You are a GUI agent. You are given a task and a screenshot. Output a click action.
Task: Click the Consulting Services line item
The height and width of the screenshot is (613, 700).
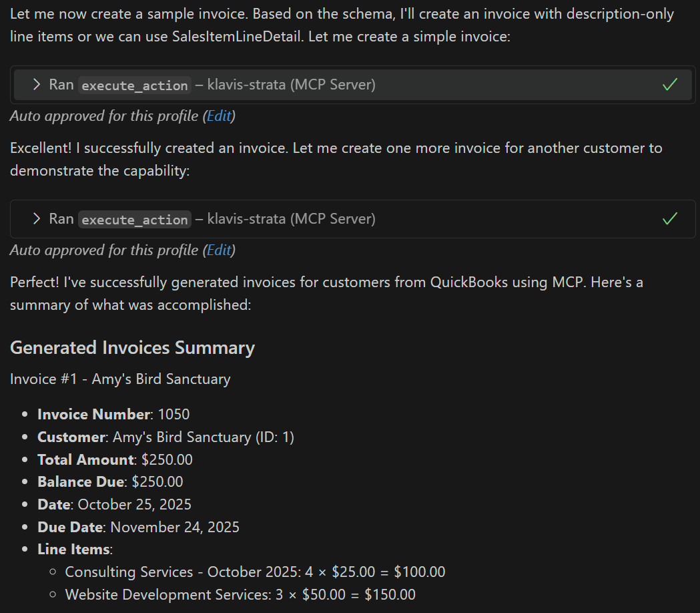point(255,572)
